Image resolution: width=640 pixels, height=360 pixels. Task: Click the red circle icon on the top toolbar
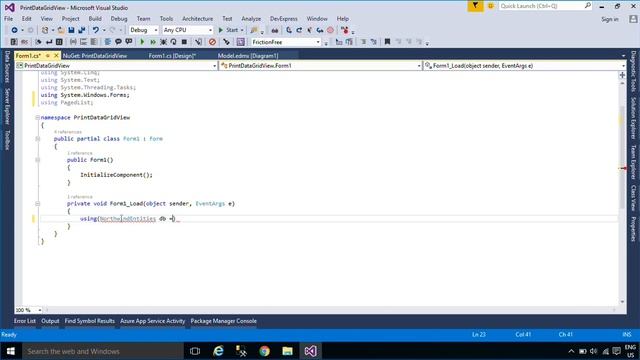coord(330,30)
